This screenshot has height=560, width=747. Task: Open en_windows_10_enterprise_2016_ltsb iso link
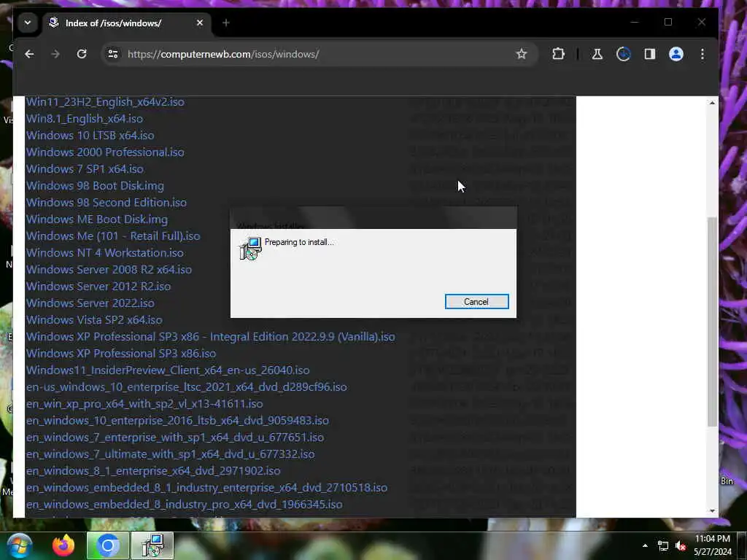click(x=177, y=421)
